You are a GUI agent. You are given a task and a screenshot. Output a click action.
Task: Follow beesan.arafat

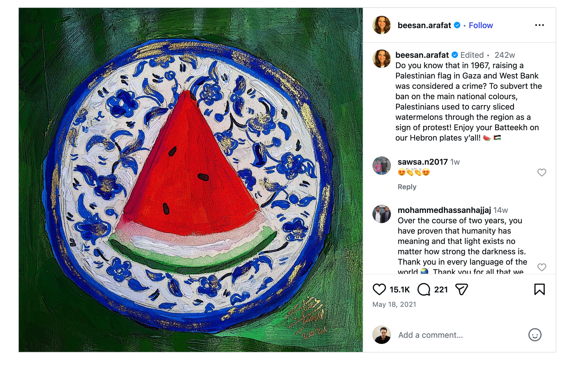[x=481, y=26]
